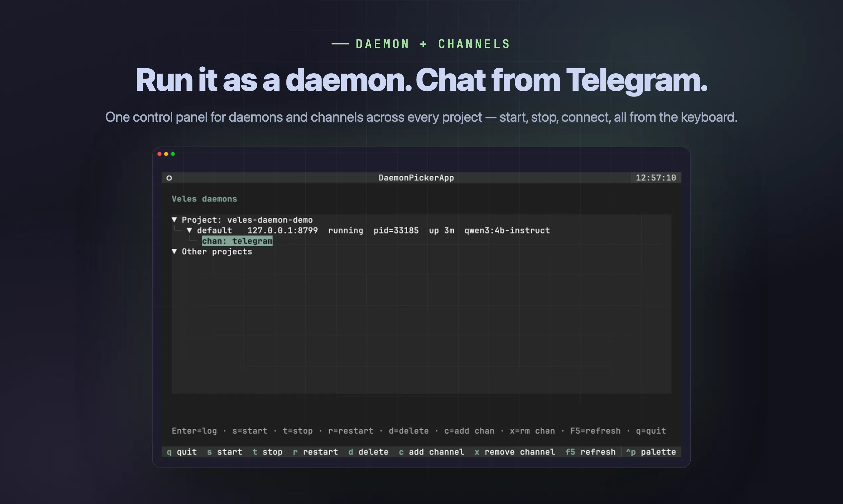
Task: Click the delete footer shortcut
Action: (x=368, y=452)
